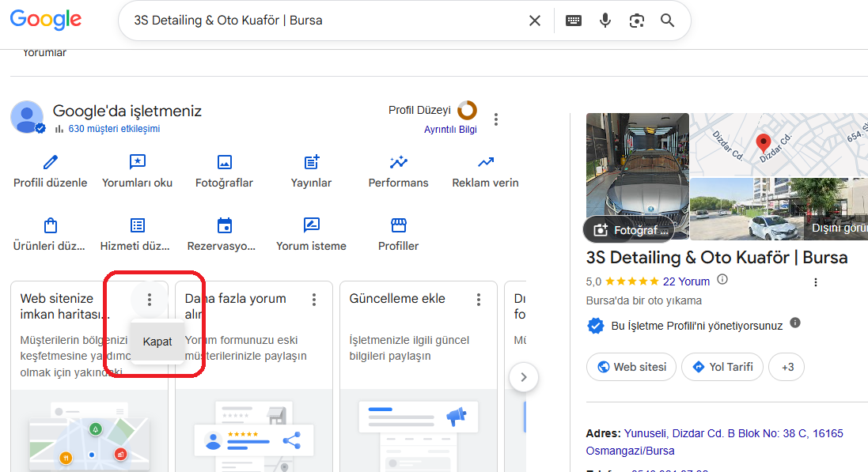Click the info icon next to 22 Yorum
The height and width of the screenshot is (472, 868).
722,279
